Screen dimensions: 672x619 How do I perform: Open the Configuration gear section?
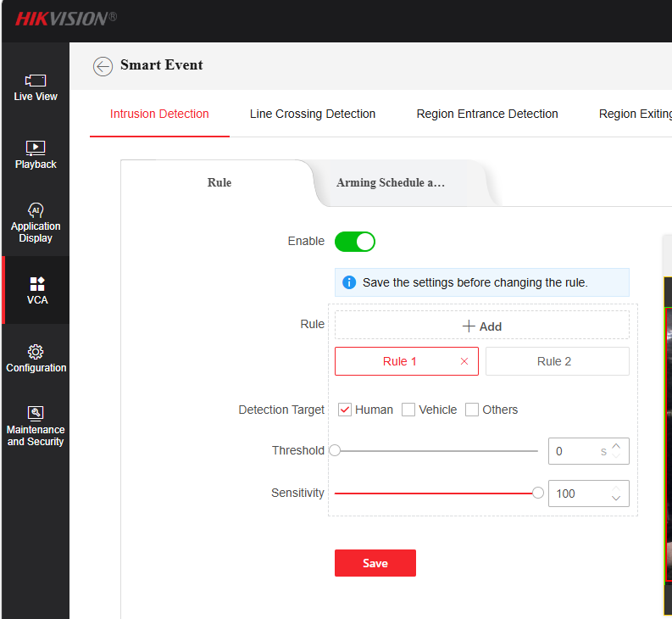click(36, 358)
